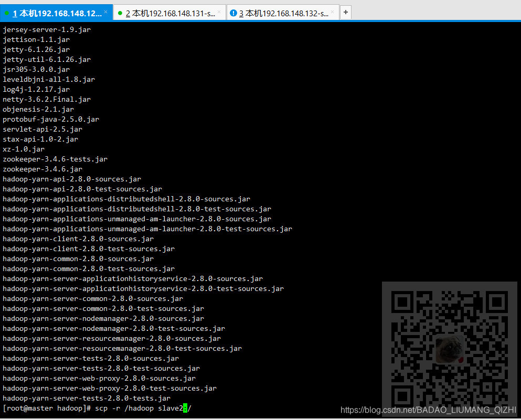Viewport: 521px width, 420px height.
Task: Switch to session tab 1 本机192.168.148.12...
Action: coord(56,13)
